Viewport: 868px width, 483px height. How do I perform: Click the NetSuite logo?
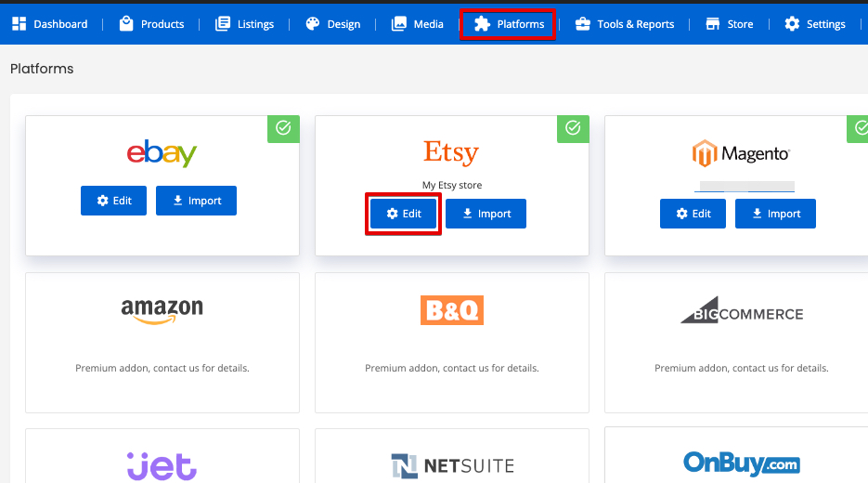pos(452,466)
